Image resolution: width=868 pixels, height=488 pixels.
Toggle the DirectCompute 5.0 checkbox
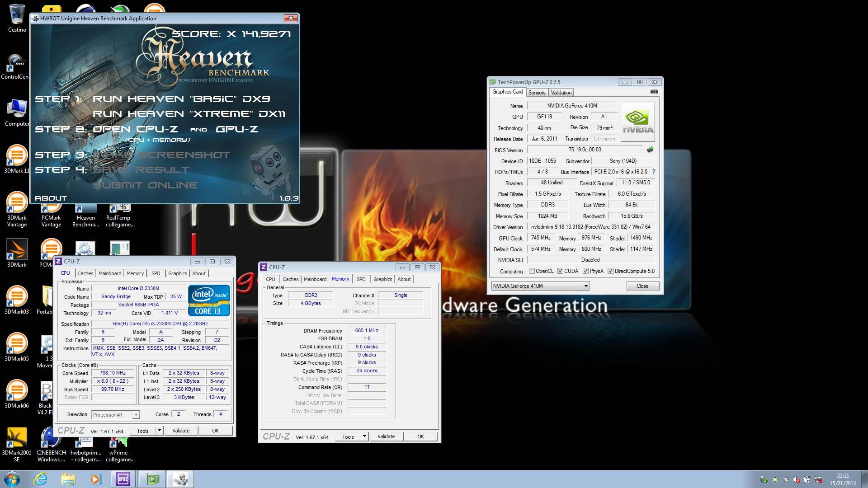[610, 271]
